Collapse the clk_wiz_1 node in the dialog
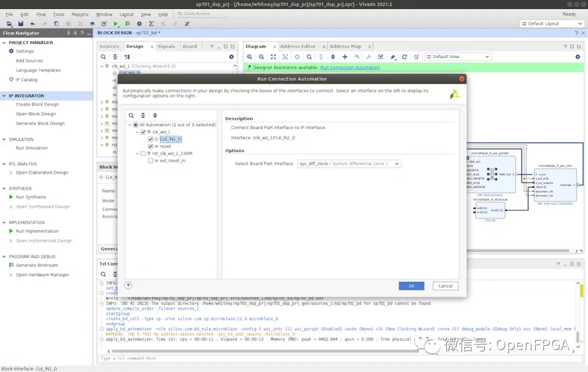The height and width of the screenshot is (372, 588). click(137, 132)
